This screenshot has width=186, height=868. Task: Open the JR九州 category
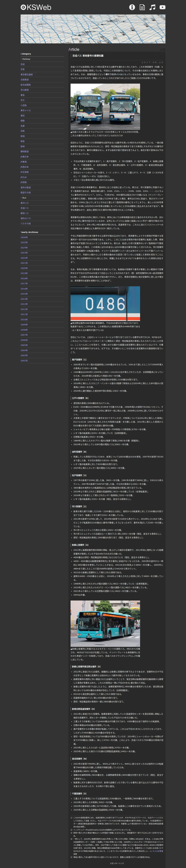point(24,177)
